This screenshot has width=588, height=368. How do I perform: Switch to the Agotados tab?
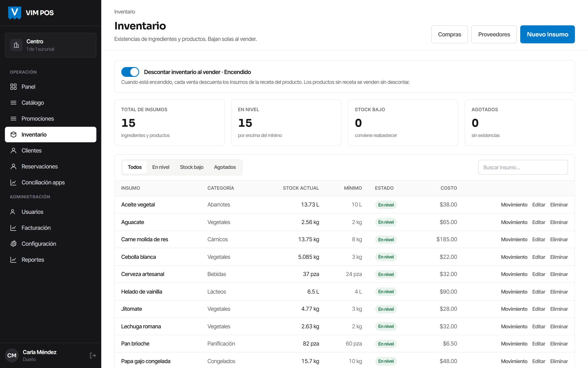[225, 167]
